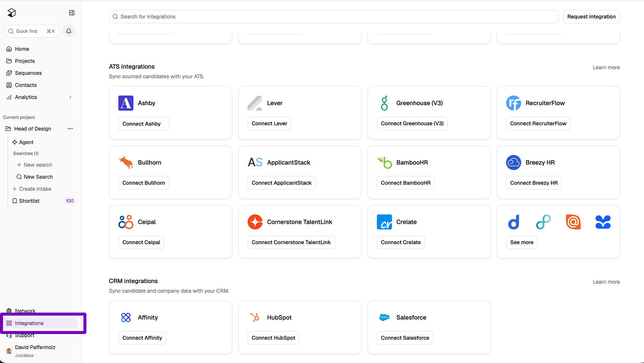Open Head of Design options ellipsis
Screen dimensions: 644x363
tap(70, 129)
